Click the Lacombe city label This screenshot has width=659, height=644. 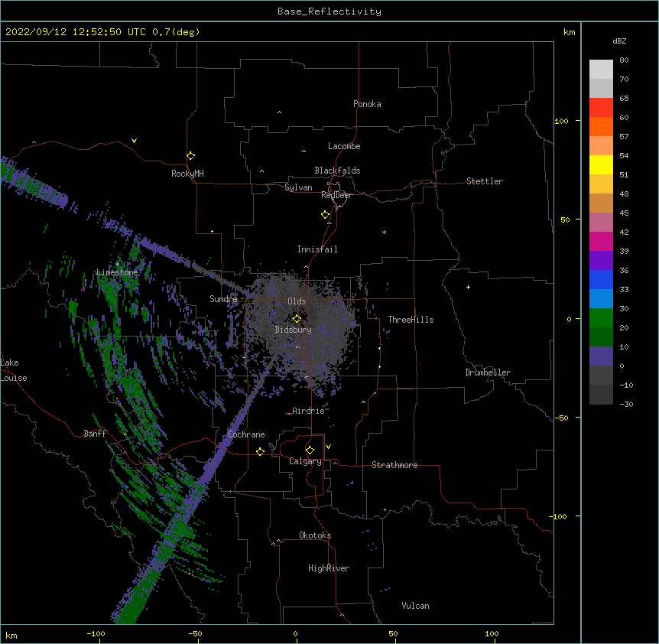click(344, 146)
